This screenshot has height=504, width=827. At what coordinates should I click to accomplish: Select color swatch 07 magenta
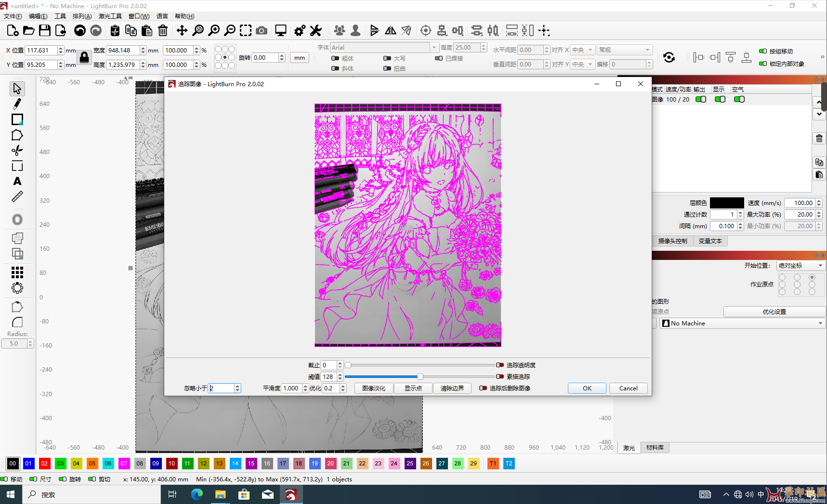124,464
